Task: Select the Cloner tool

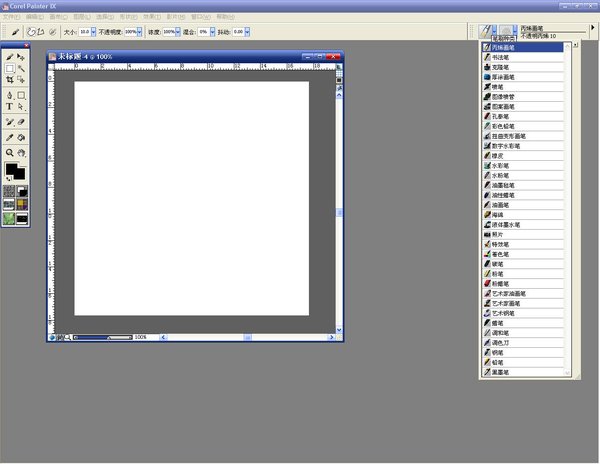Action: tap(10, 122)
